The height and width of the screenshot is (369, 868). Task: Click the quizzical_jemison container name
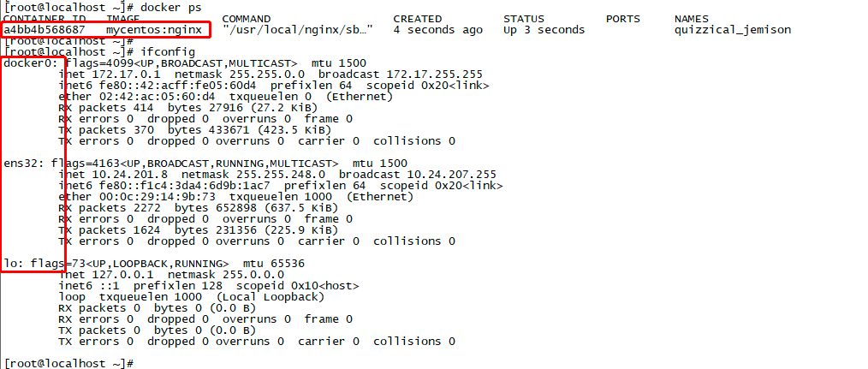point(733,30)
